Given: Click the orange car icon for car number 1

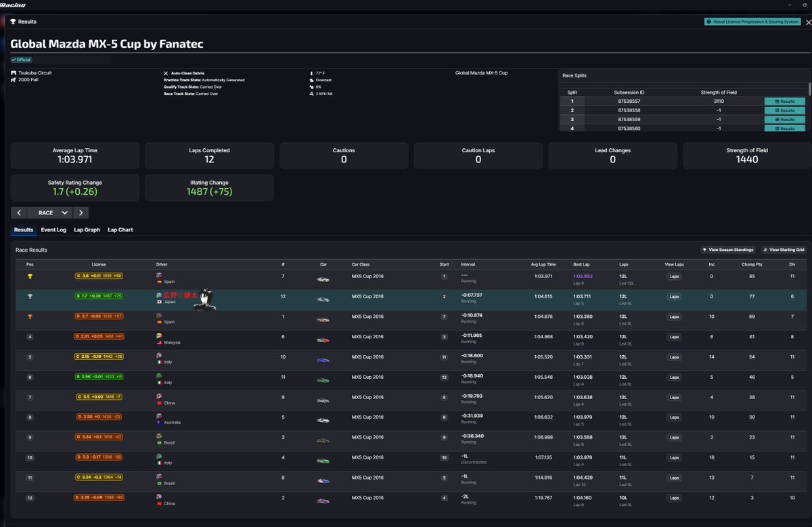Looking at the screenshot, I should 323,319.
